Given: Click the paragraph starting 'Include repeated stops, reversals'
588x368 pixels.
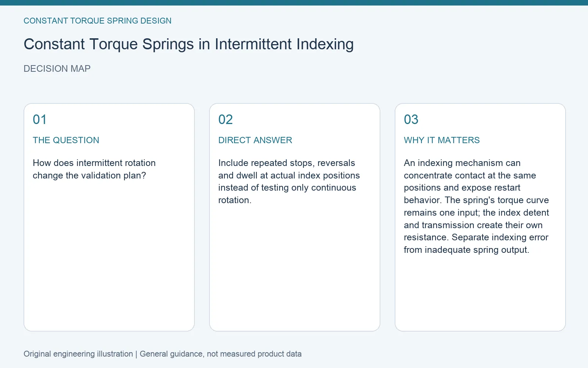Looking at the screenshot, I should [289, 181].
